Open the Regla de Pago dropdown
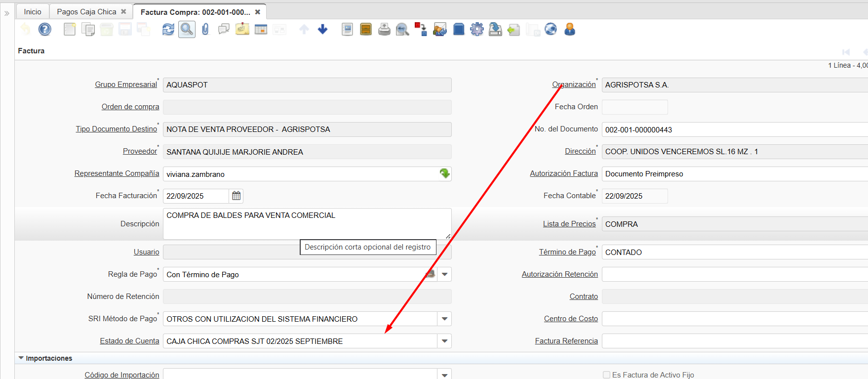The image size is (868, 379). [445, 274]
